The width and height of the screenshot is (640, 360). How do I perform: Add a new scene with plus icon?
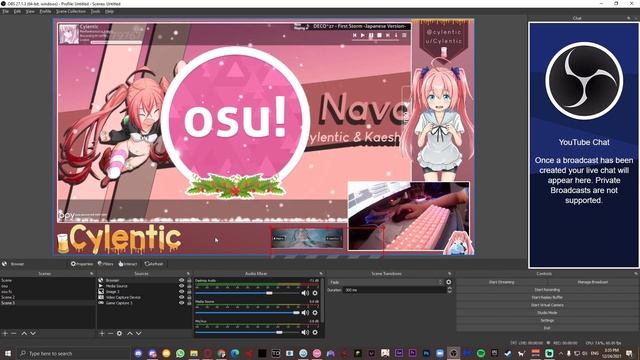5,333
